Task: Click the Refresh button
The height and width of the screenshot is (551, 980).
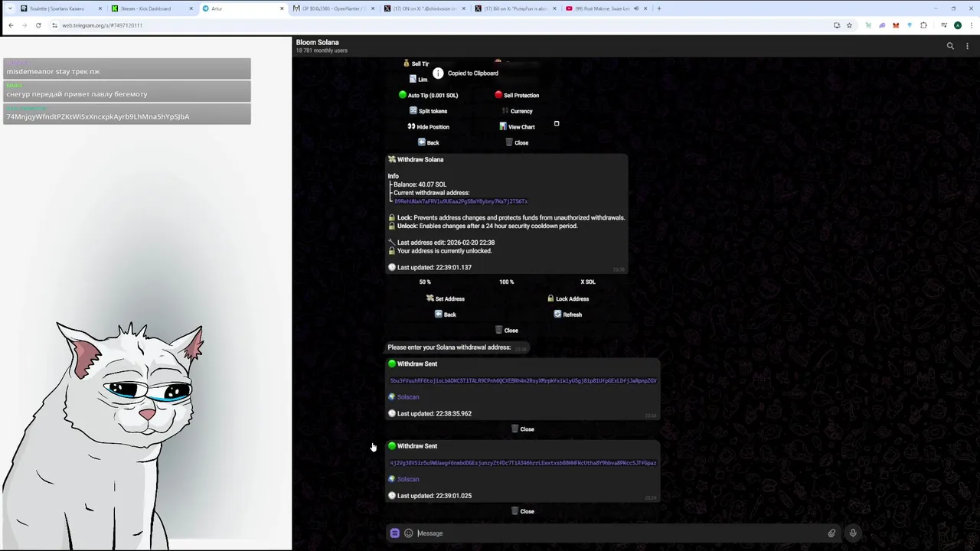Action: [568, 315]
